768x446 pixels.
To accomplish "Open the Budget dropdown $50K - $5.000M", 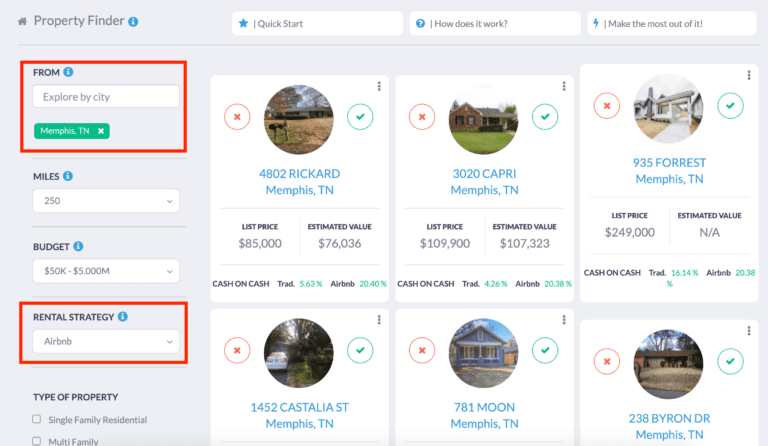I will (x=105, y=272).
